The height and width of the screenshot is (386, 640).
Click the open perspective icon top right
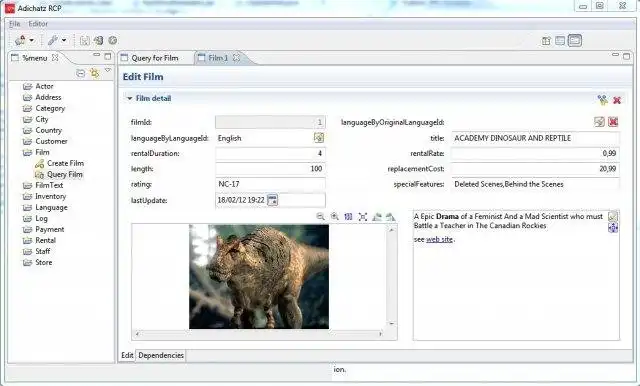tap(546, 41)
